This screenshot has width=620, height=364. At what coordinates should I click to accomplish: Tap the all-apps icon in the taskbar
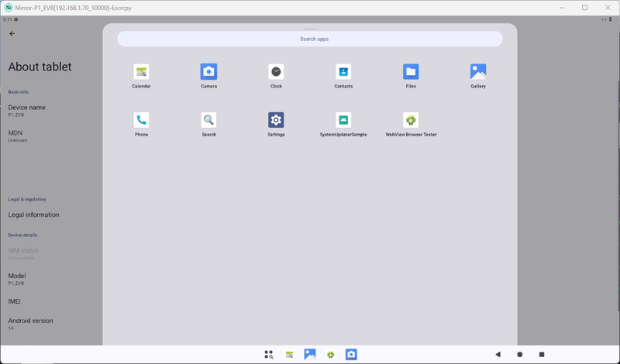(x=269, y=355)
